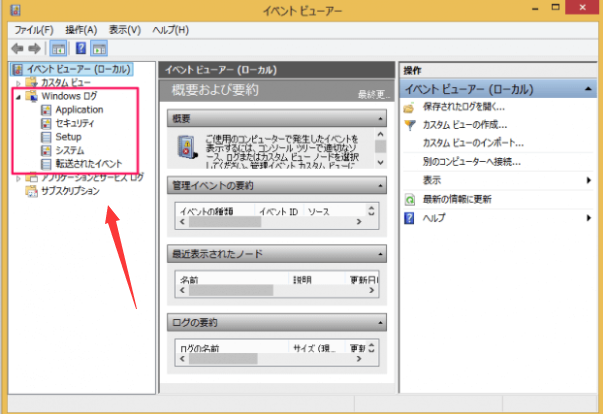The image size is (603, 414).
Task: Expand アプリケーションとサービス ログ tree node
Action: pos(18,178)
